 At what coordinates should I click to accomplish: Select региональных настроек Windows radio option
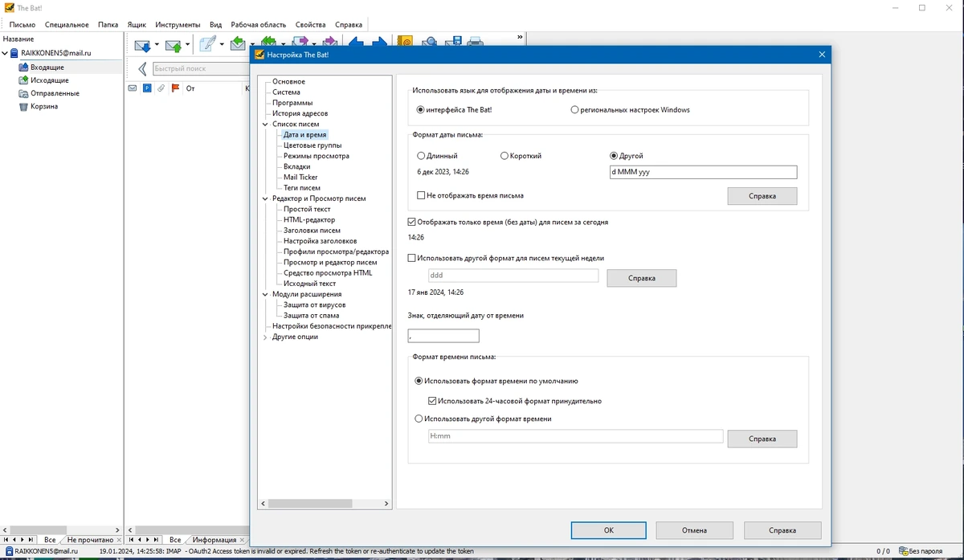(x=574, y=110)
